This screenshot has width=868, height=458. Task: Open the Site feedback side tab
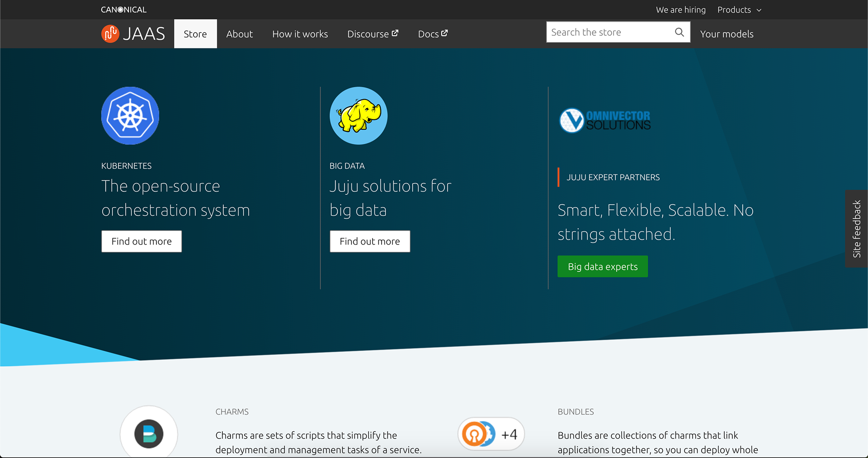pyautogui.click(x=857, y=228)
